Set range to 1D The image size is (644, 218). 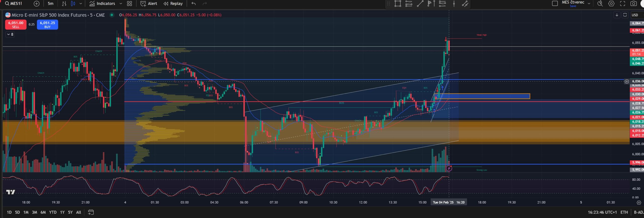click(x=9, y=212)
